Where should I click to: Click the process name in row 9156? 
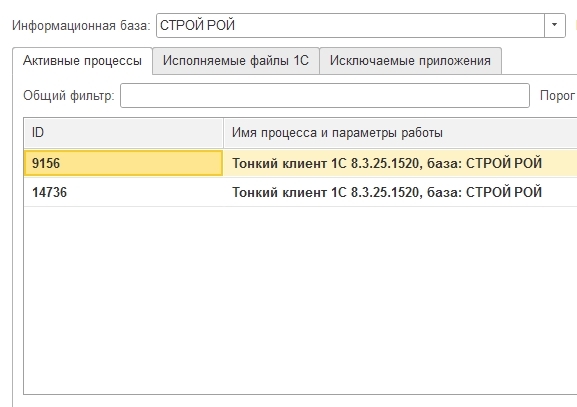click(x=387, y=163)
